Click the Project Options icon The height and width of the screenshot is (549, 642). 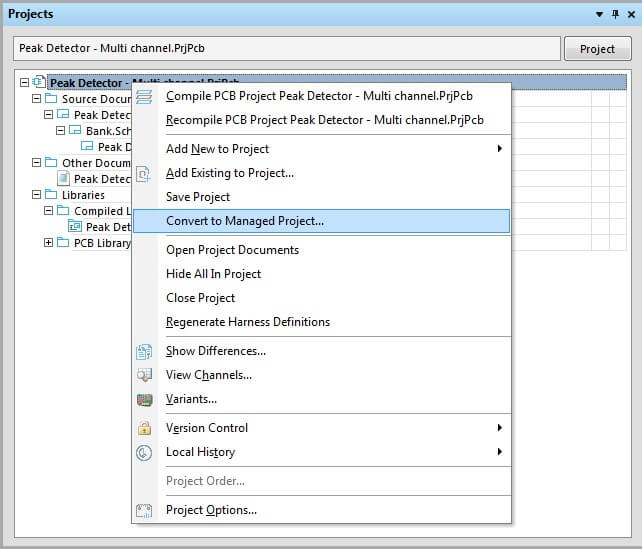pyautogui.click(x=145, y=510)
